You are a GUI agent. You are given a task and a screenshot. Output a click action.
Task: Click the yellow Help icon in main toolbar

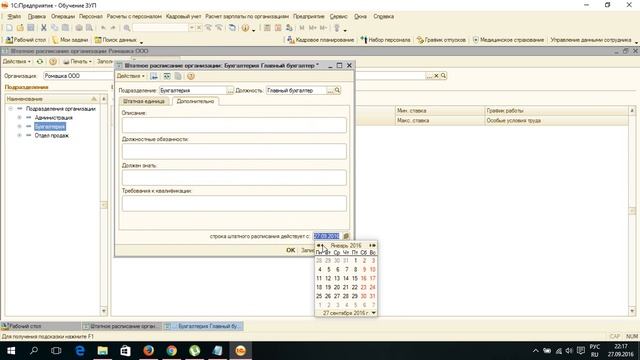point(245,28)
